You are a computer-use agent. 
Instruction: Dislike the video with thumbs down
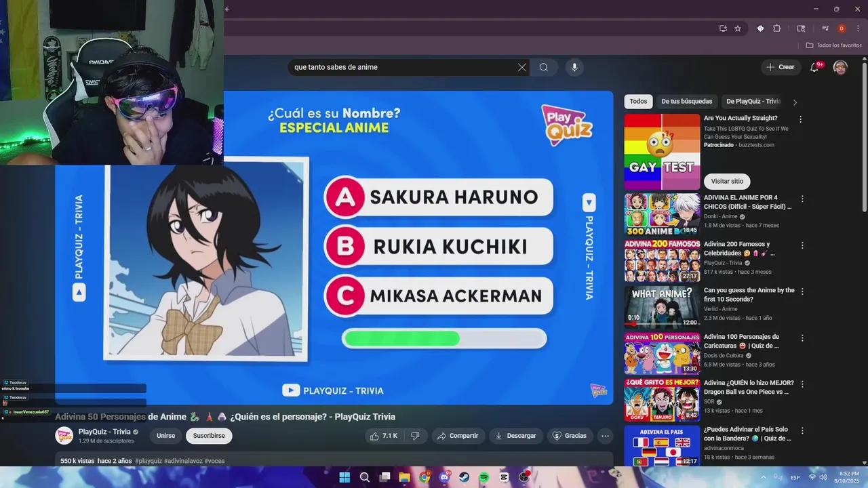click(x=415, y=436)
